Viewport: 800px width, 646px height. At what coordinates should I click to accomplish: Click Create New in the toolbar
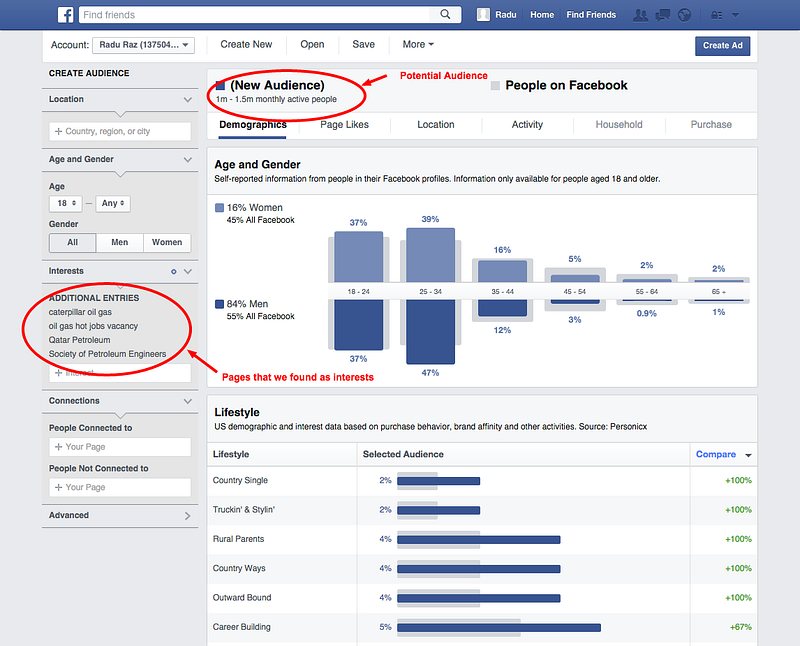[246, 44]
